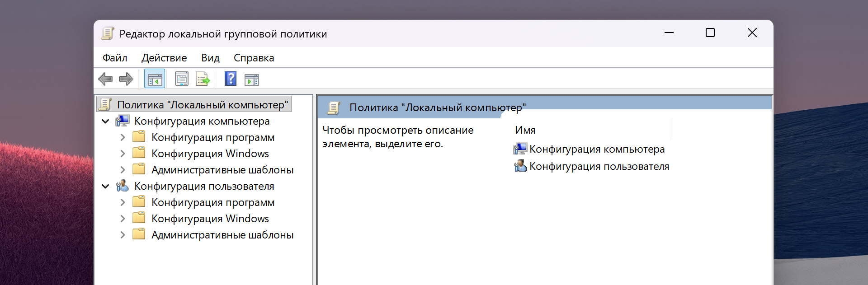This screenshot has width=868, height=285.
Task: Click the Export list toolbar icon
Action: point(203,79)
